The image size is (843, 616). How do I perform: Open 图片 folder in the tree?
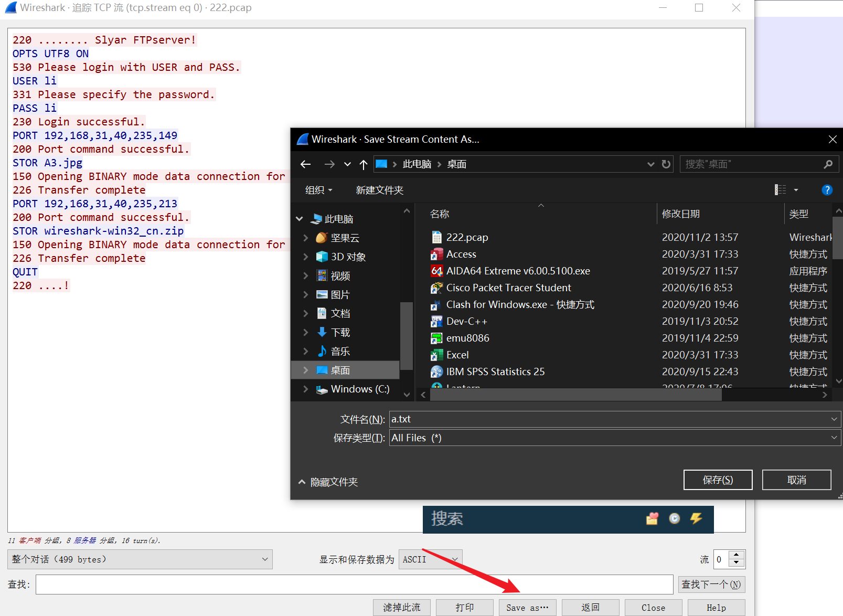[340, 294]
